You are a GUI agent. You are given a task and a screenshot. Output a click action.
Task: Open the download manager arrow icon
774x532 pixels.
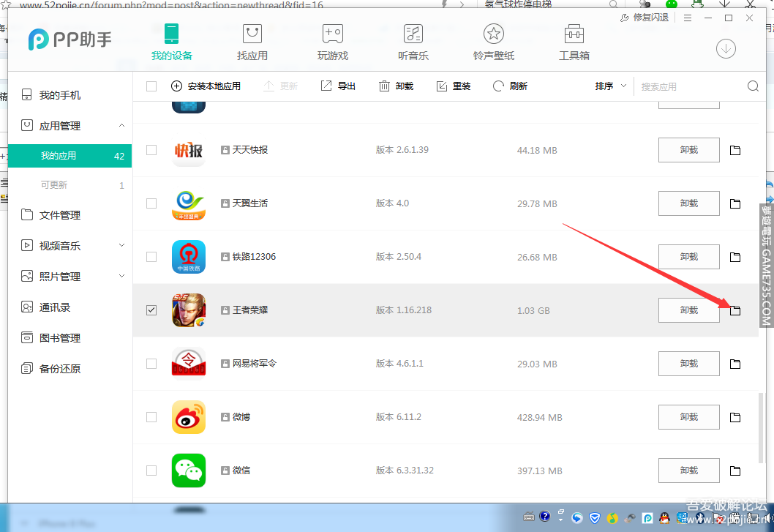tap(726, 48)
